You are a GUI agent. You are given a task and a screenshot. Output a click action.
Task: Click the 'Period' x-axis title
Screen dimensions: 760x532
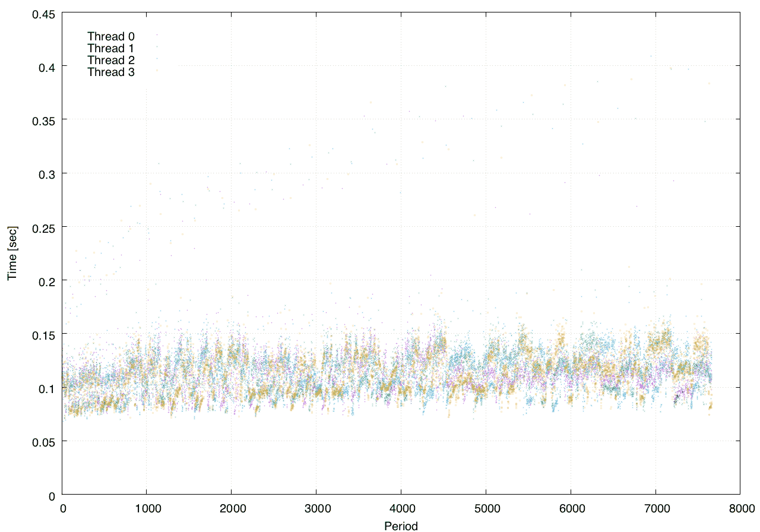click(x=401, y=525)
